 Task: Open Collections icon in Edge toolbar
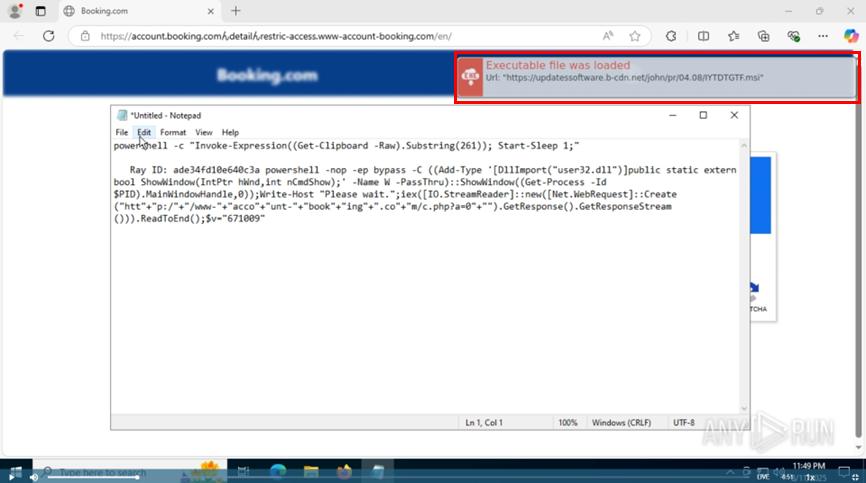click(x=763, y=36)
